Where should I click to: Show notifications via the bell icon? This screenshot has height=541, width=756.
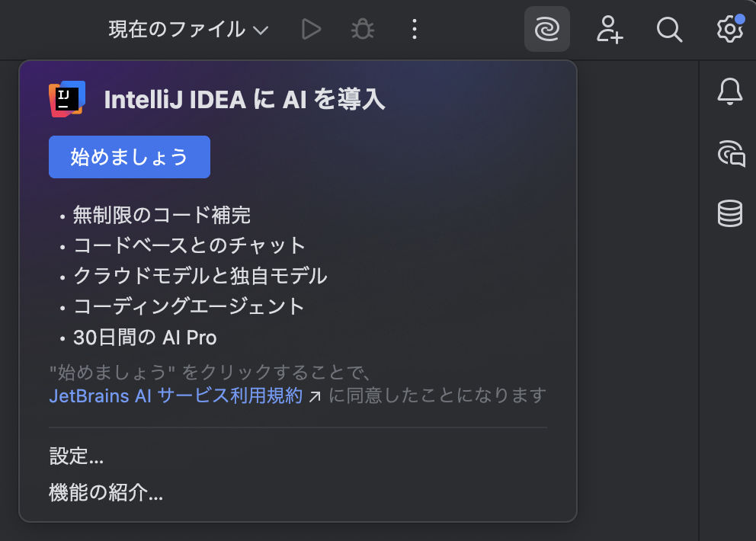tap(730, 91)
